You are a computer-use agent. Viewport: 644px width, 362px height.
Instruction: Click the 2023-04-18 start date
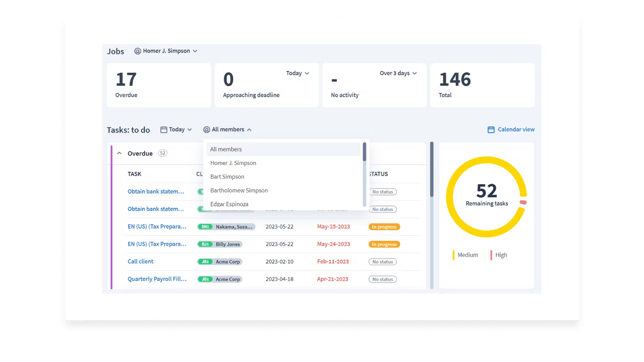tap(279, 279)
